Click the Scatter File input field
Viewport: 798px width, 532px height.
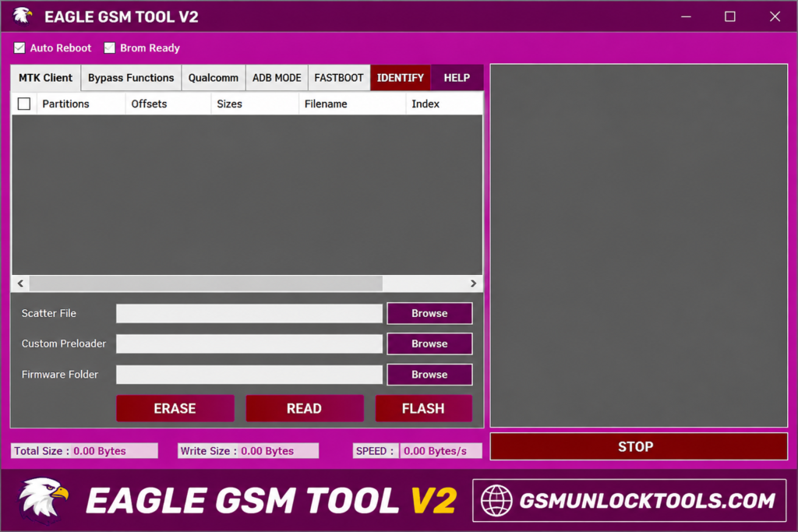(249, 313)
